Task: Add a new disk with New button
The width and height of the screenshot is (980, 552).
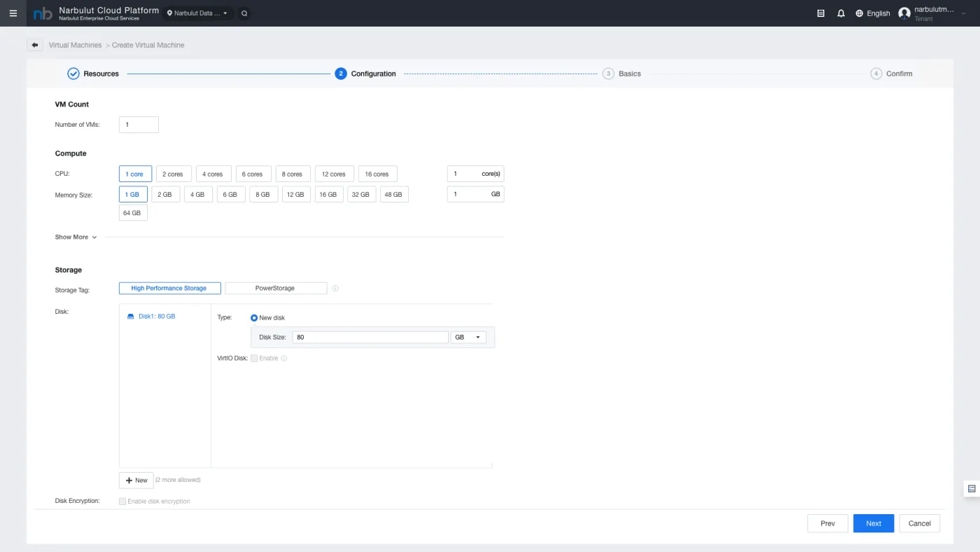Action: 136,481
